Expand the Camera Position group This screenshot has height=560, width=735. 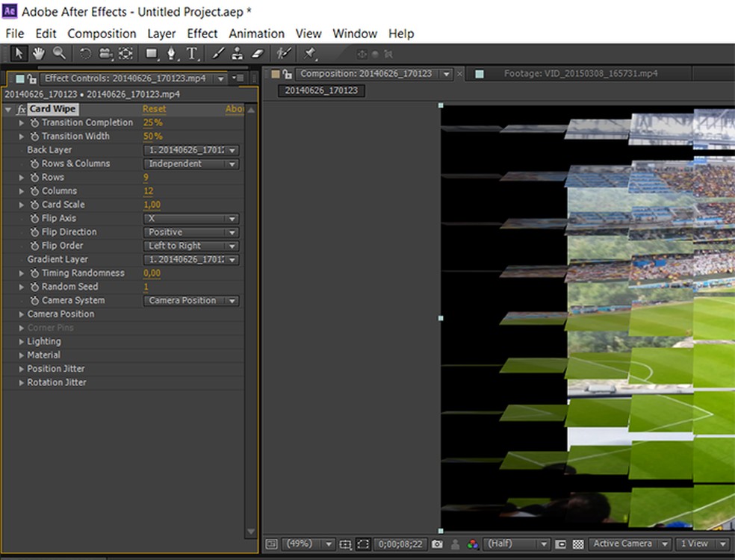(21, 314)
